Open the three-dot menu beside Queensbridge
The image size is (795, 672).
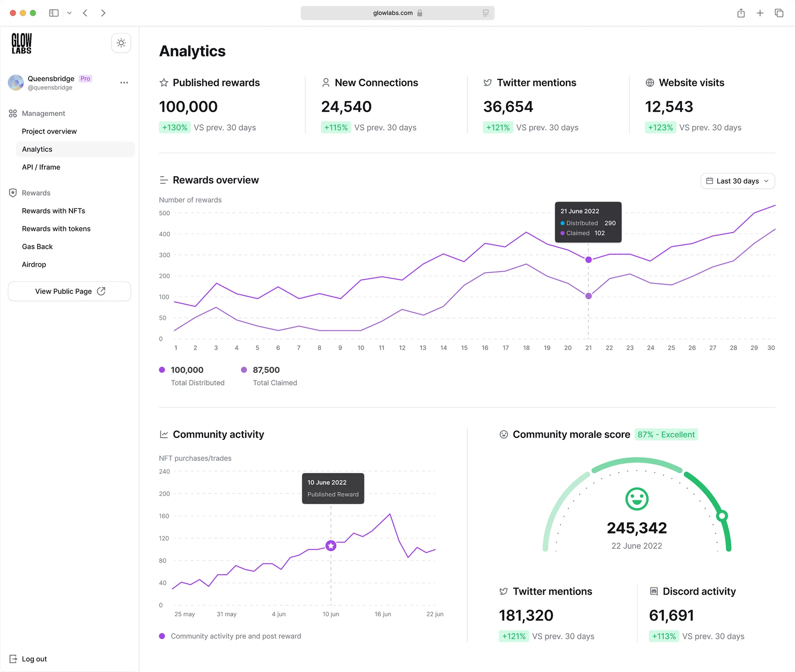(x=124, y=83)
